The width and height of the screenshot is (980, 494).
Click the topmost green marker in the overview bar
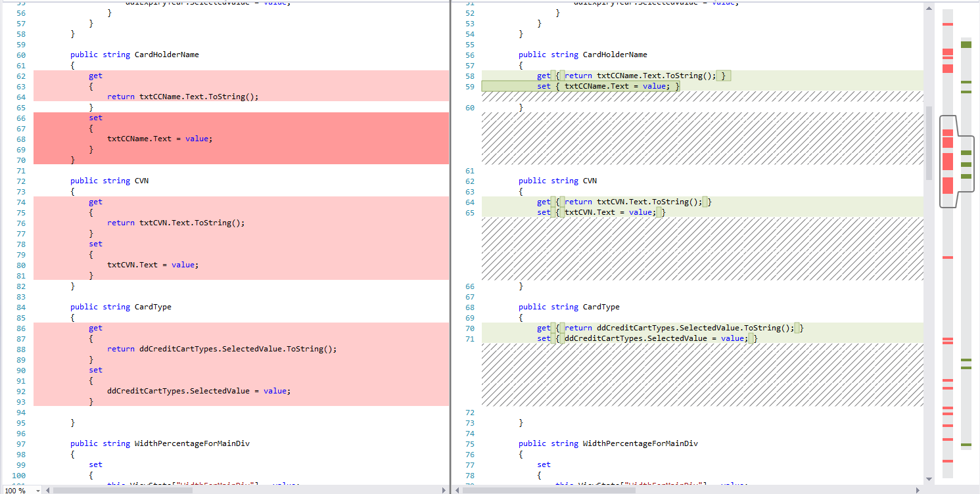click(x=966, y=45)
